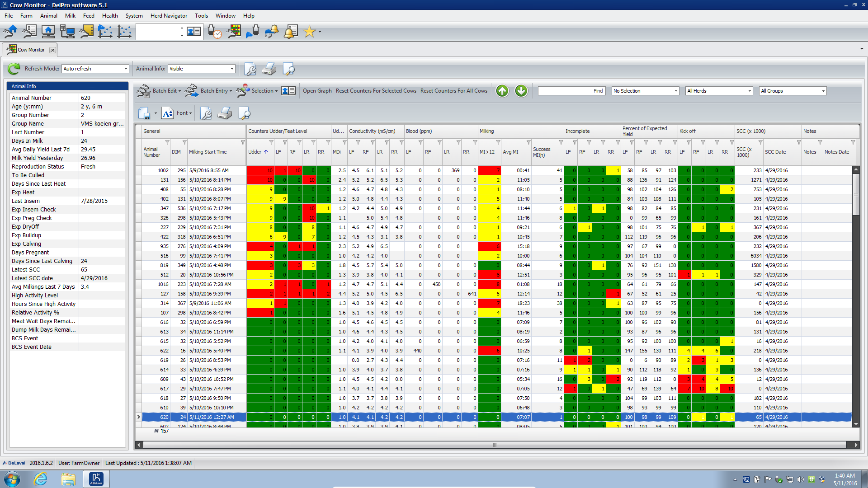This screenshot has height=488, width=868.
Task: Select Visible option in Animal Info dropdown
Action: point(200,69)
